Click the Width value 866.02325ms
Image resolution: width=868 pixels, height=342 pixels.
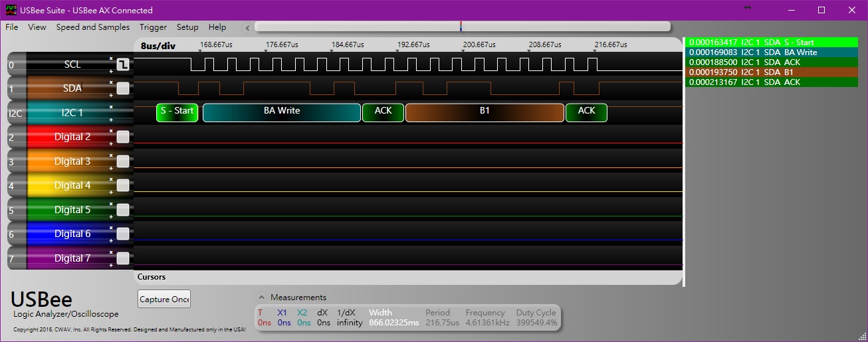[394, 323]
